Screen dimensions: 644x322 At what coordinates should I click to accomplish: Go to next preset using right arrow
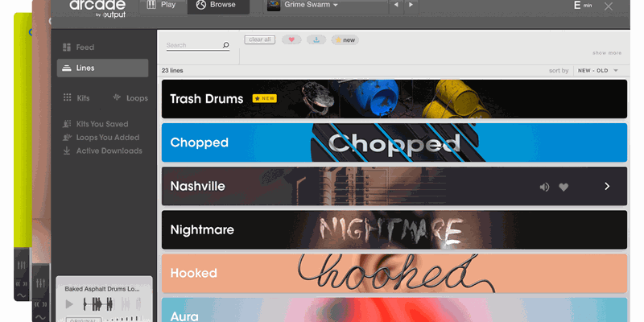click(412, 6)
